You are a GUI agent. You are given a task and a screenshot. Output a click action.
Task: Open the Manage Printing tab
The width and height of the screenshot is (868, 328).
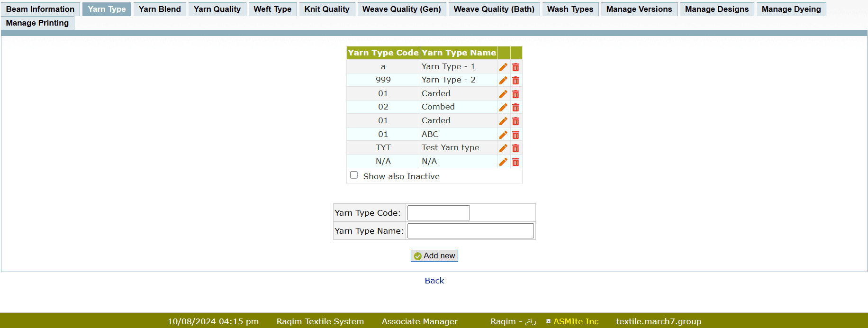tap(37, 23)
